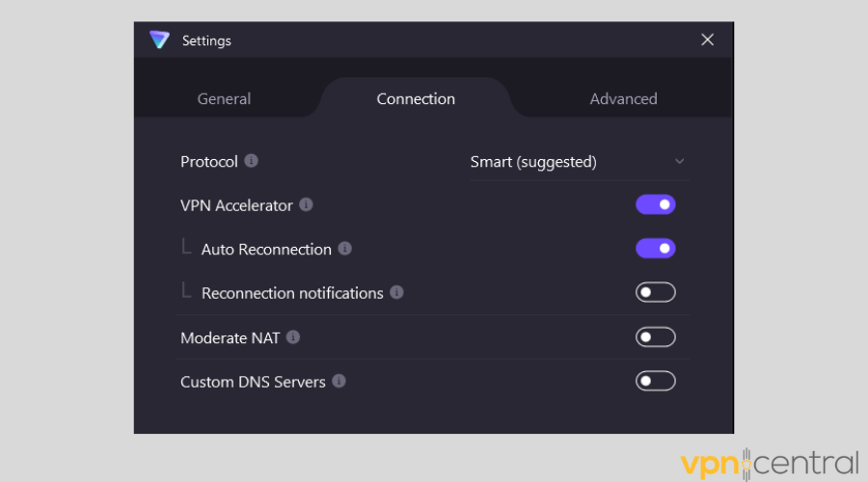Click info icon beside Reconnection notifications

click(396, 292)
